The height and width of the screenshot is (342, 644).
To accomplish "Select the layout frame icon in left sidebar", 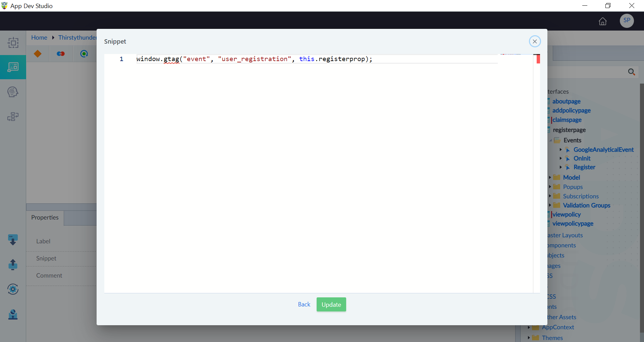I will click(x=13, y=43).
